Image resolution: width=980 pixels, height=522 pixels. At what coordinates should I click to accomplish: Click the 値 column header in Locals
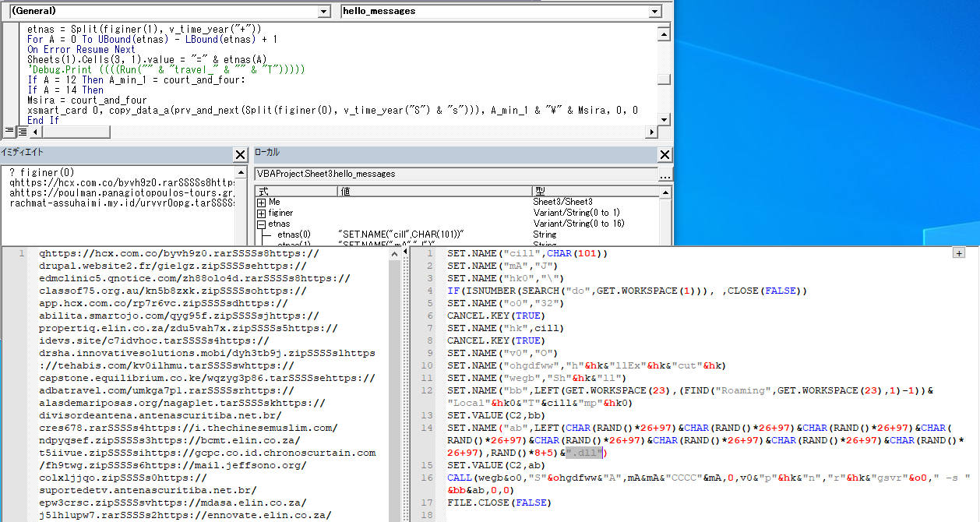pyautogui.click(x=434, y=191)
